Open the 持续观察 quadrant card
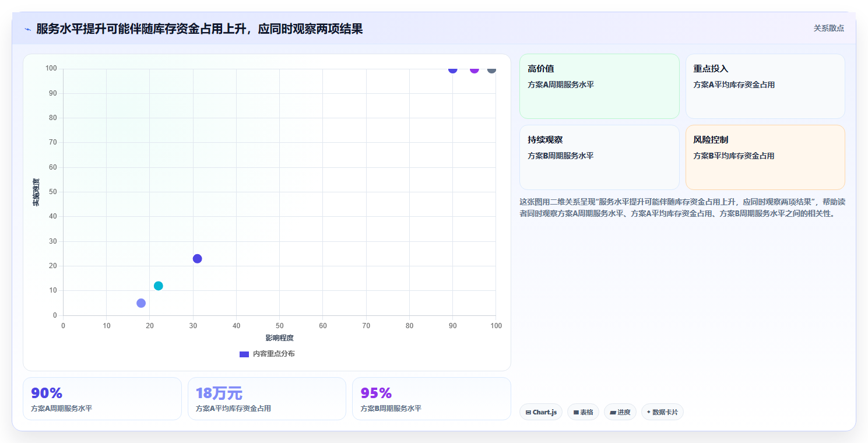The height and width of the screenshot is (443, 868). 599,157
